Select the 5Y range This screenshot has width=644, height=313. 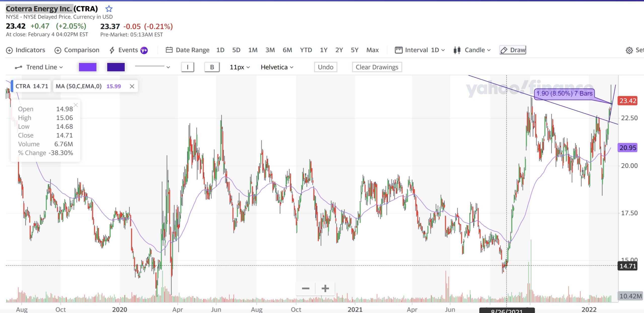tap(354, 50)
